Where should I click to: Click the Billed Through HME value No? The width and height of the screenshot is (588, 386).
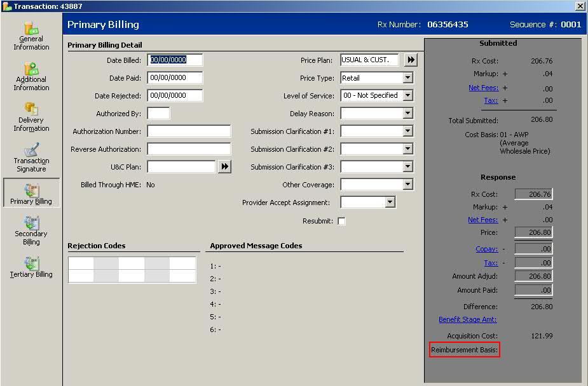click(151, 185)
